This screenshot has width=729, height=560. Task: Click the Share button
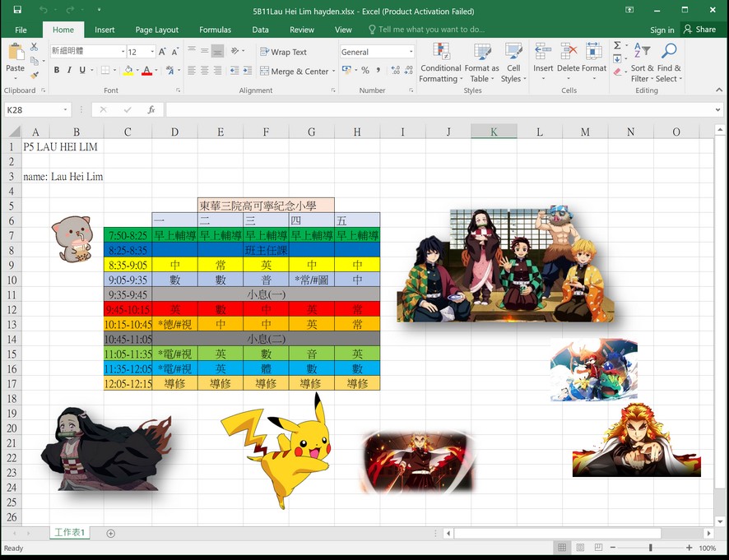tap(699, 30)
